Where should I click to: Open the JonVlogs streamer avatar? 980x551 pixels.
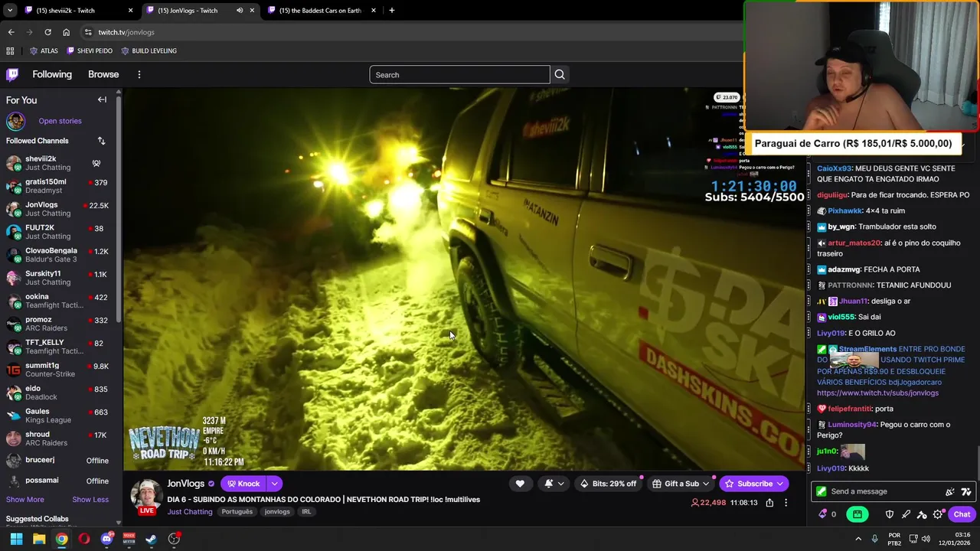[x=145, y=495]
